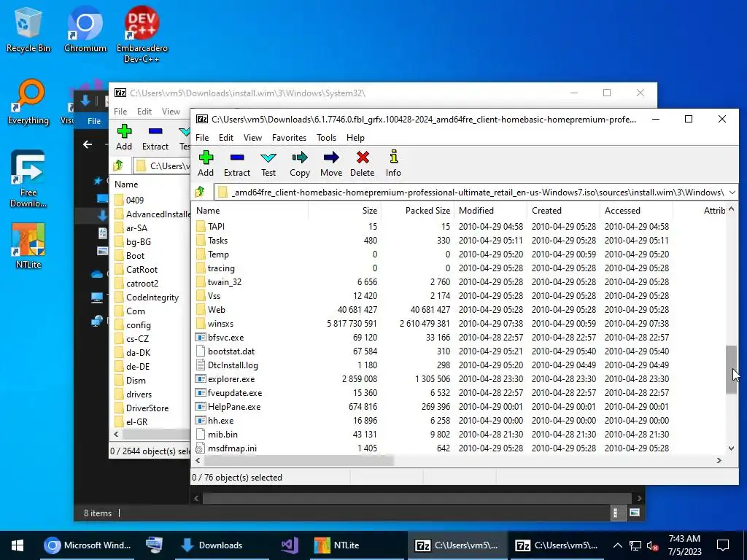Image resolution: width=747 pixels, height=560 pixels.
Task: Click Back arrow in Explorer window behind
Action: click(88, 144)
